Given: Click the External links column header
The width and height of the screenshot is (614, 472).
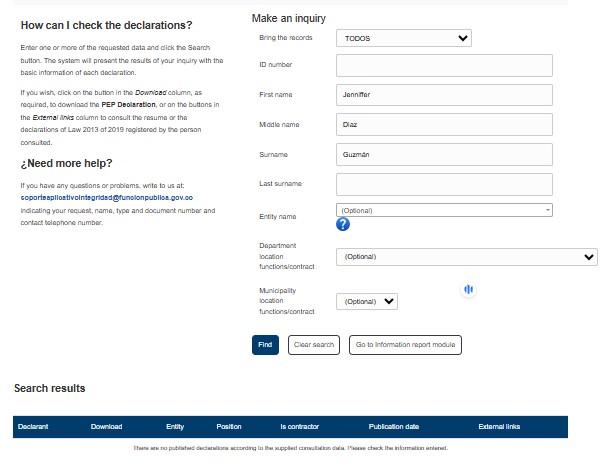Looking at the screenshot, I should pyautogui.click(x=499, y=427).
